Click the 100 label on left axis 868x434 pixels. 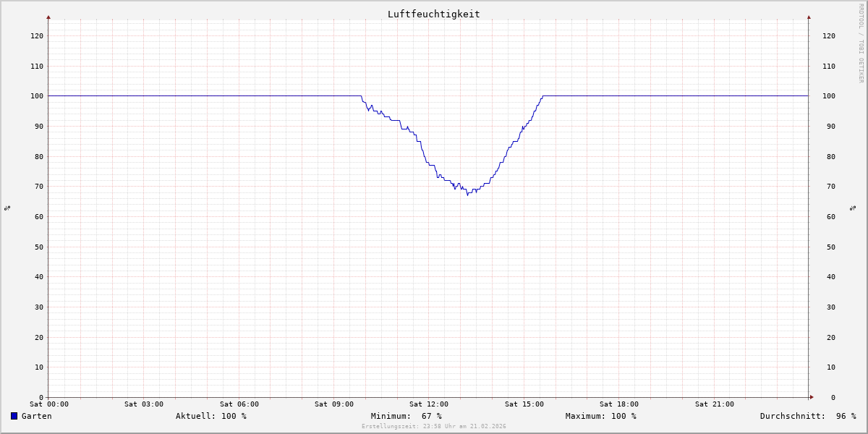point(37,96)
